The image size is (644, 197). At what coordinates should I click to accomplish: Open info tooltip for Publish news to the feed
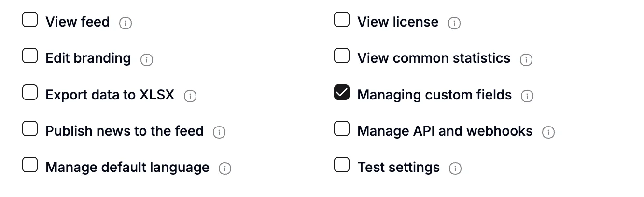point(220,132)
